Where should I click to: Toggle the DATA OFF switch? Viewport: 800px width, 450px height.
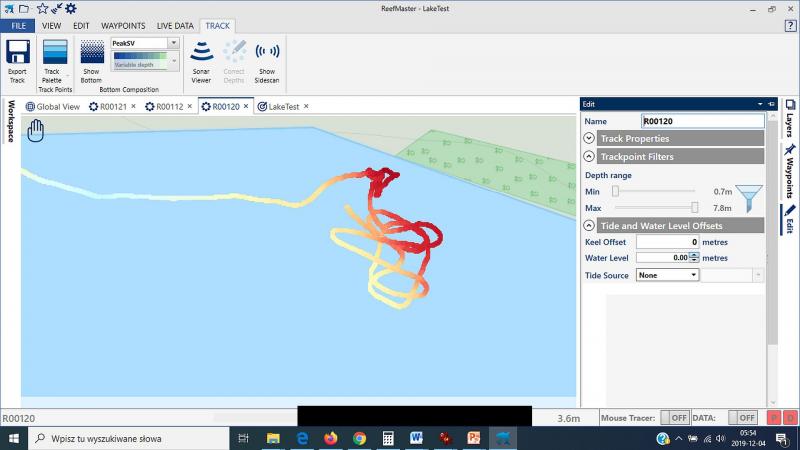point(742,417)
